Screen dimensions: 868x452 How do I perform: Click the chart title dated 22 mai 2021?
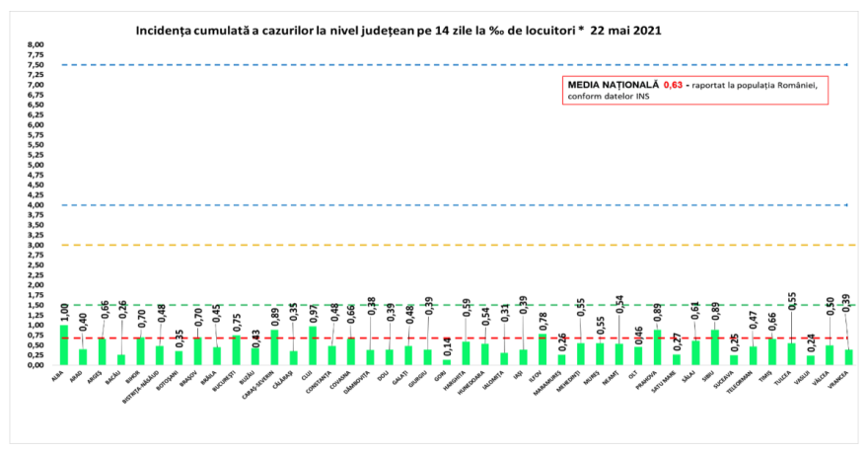point(398,31)
